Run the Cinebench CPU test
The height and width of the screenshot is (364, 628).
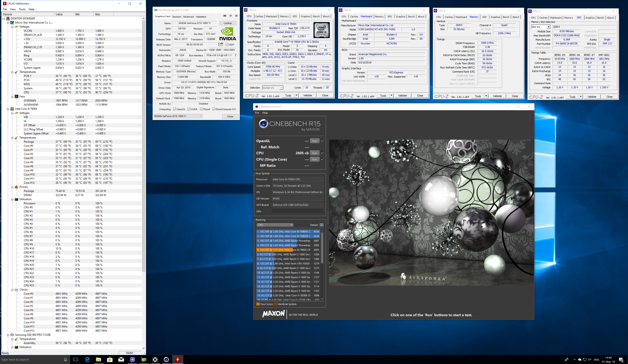(315, 153)
